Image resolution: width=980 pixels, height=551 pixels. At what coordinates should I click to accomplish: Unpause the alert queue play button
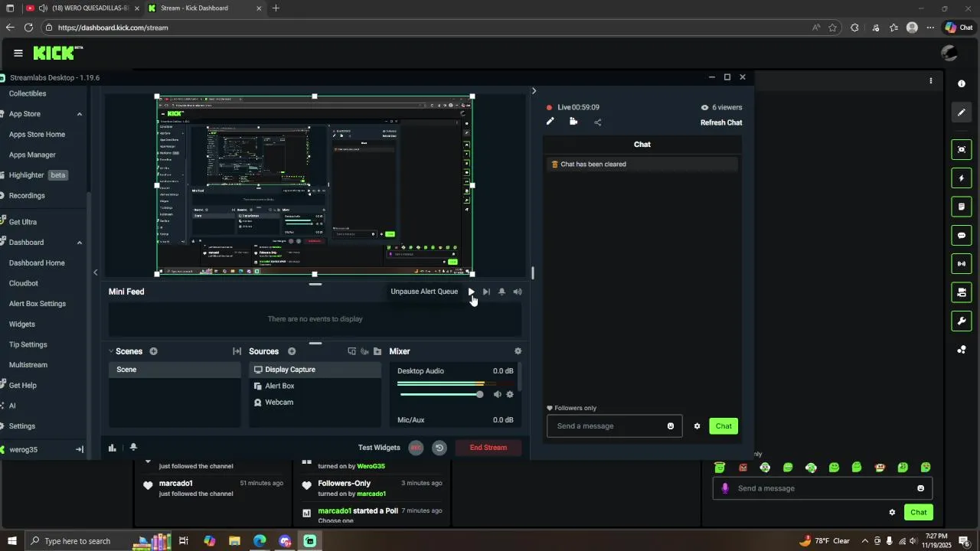click(x=471, y=292)
